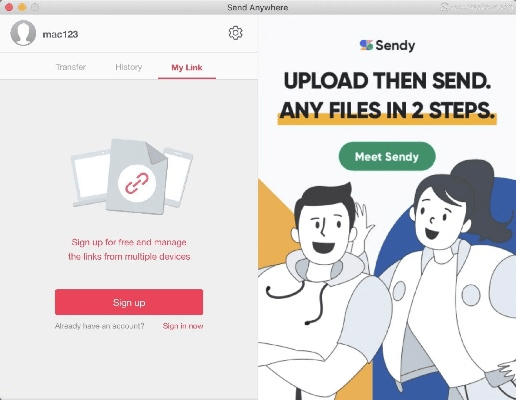516x400 pixels.
Task: Click the phone illustration behind document
Action: tap(178, 177)
